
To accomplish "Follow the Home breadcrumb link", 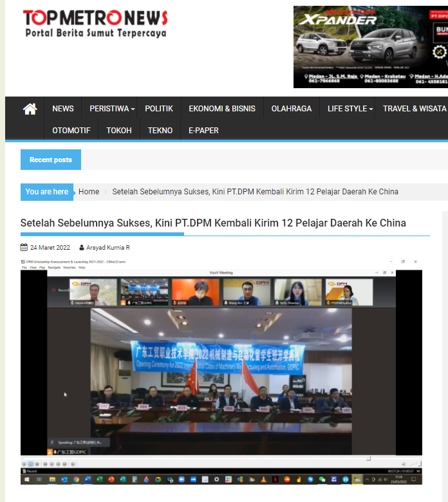I will 89,192.
